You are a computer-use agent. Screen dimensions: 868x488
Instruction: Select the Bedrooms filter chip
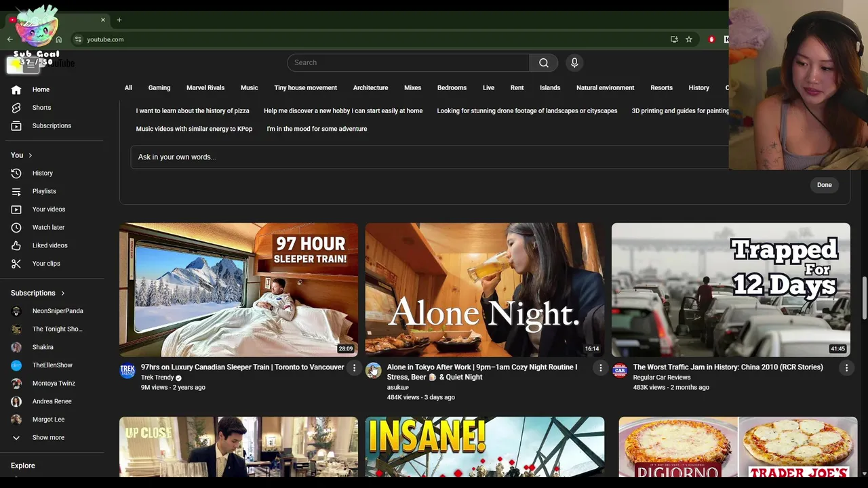[x=452, y=87]
